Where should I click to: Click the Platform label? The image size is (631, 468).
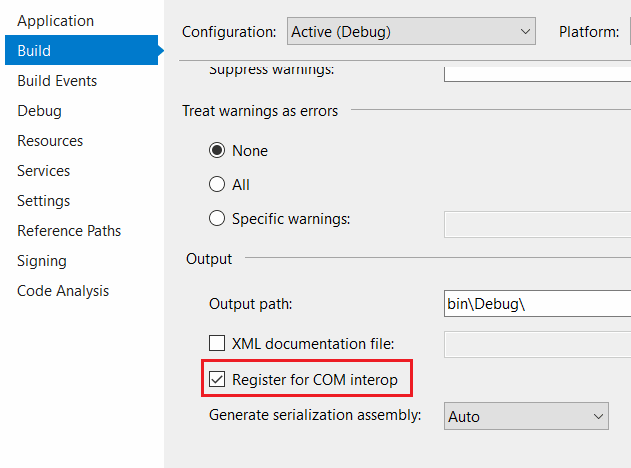[589, 32]
